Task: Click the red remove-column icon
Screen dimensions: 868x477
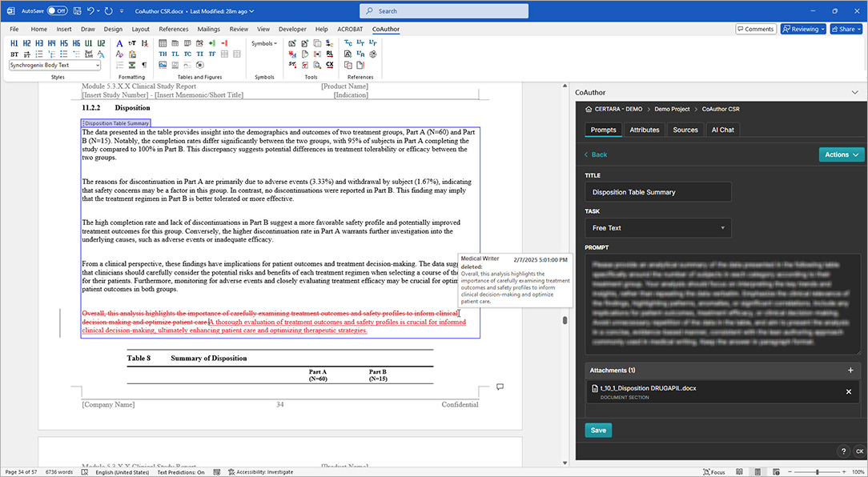Action: point(225,43)
